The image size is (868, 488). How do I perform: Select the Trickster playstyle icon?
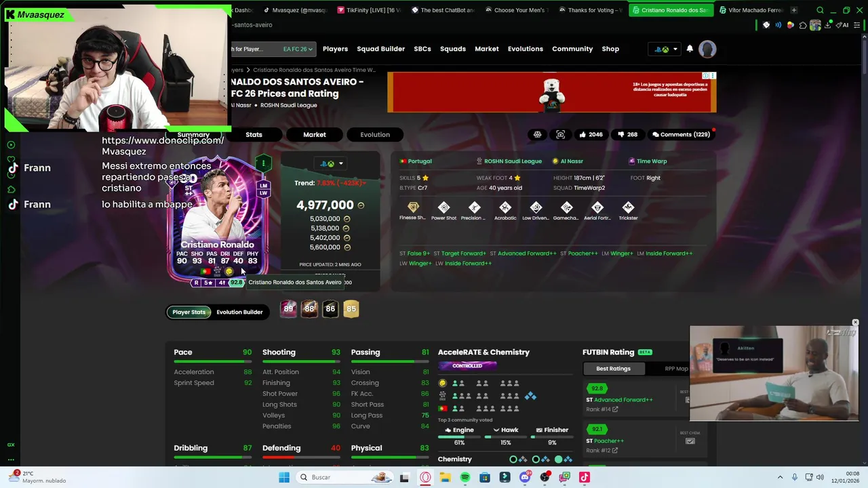(628, 207)
